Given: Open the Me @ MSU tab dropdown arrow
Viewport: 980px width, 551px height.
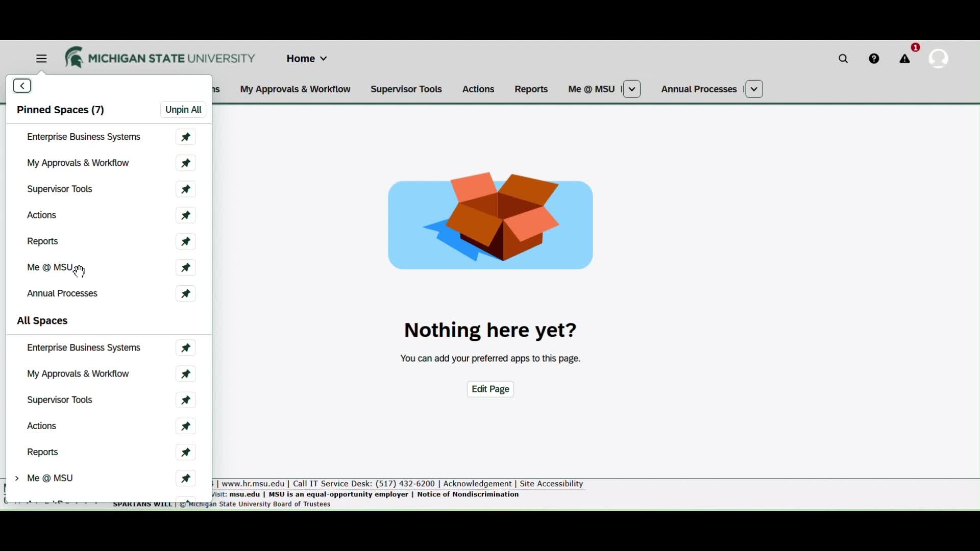Looking at the screenshot, I should click(633, 90).
